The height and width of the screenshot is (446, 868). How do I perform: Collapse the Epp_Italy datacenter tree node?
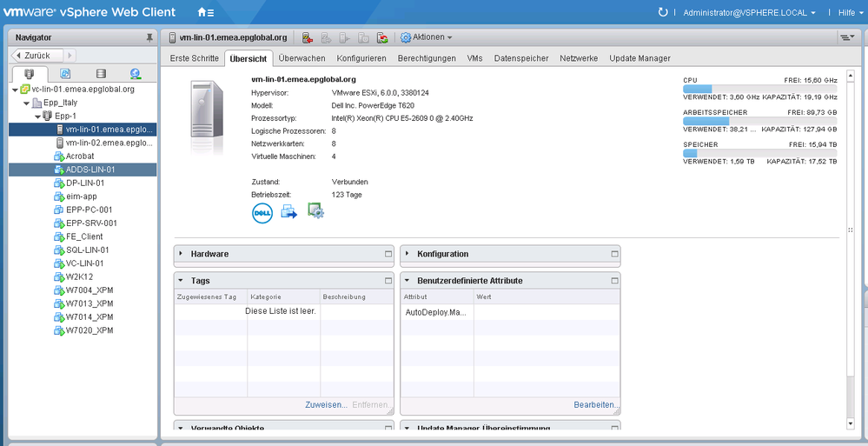[25, 103]
